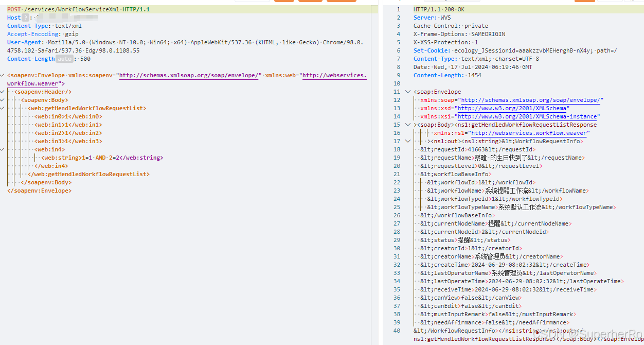Fold the soapenv:Body element in request

point(3,100)
